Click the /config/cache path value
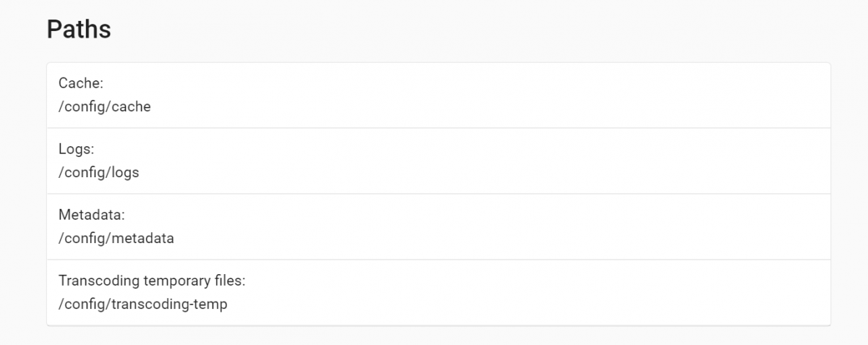This screenshot has width=868, height=345. pyautogui.click(x=105, y=107)
